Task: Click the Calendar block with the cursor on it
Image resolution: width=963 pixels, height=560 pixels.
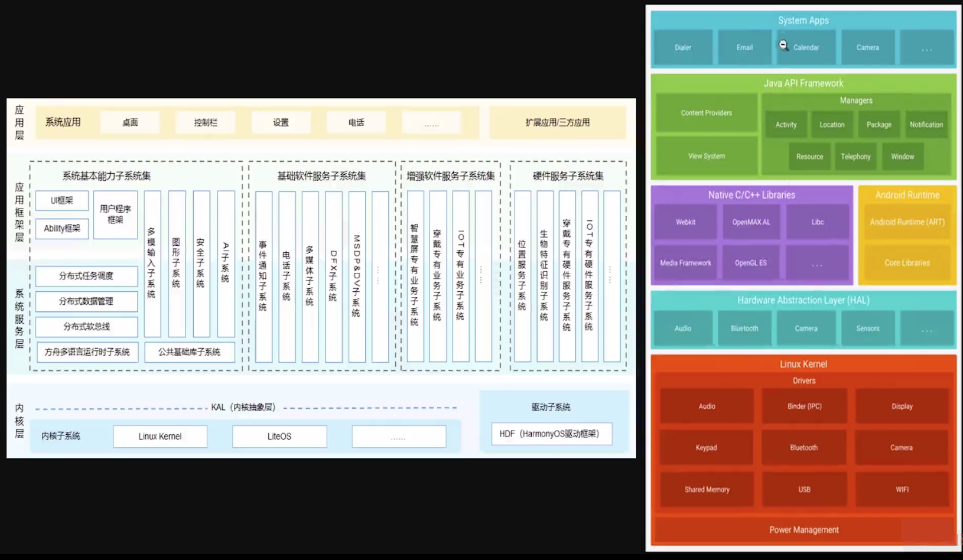Action: point(805,47)
